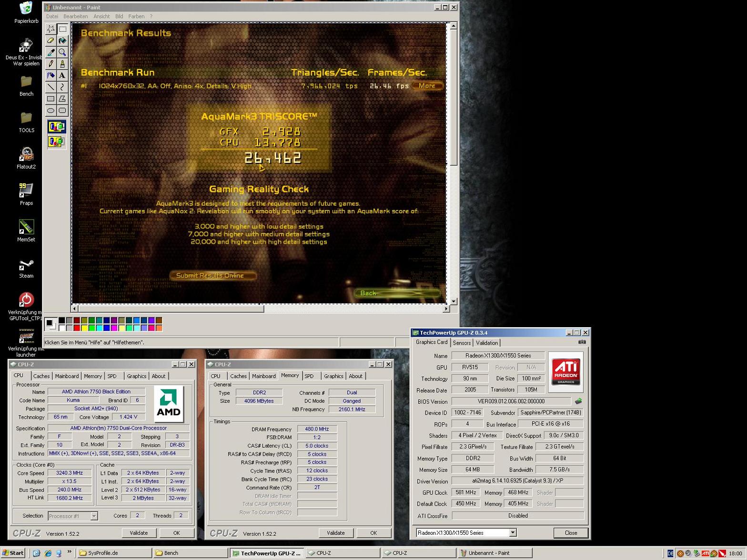Pick the bright blue color swatch in palette
747x560 pixels.
pyautogui.click(x=107, y=328)
